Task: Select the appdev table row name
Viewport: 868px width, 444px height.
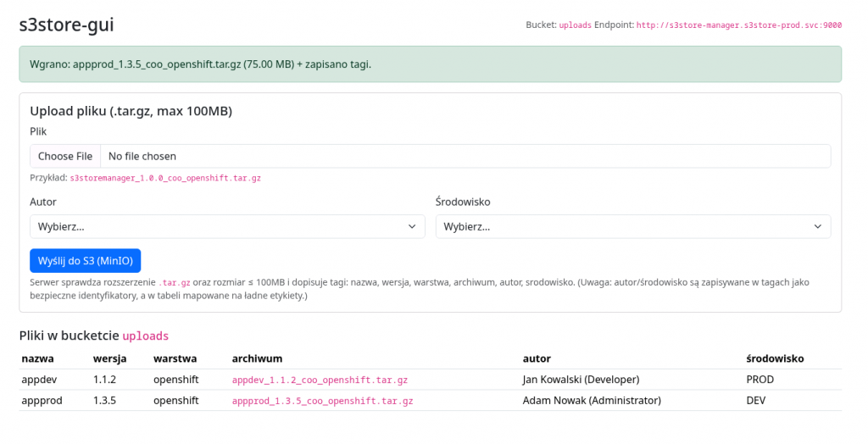Action: pos(38,380)
